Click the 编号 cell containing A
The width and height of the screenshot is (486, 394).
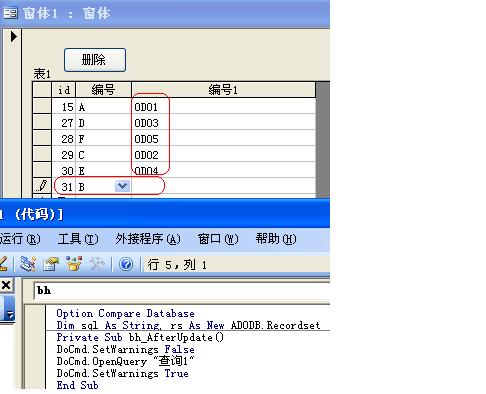pos(104,107)
